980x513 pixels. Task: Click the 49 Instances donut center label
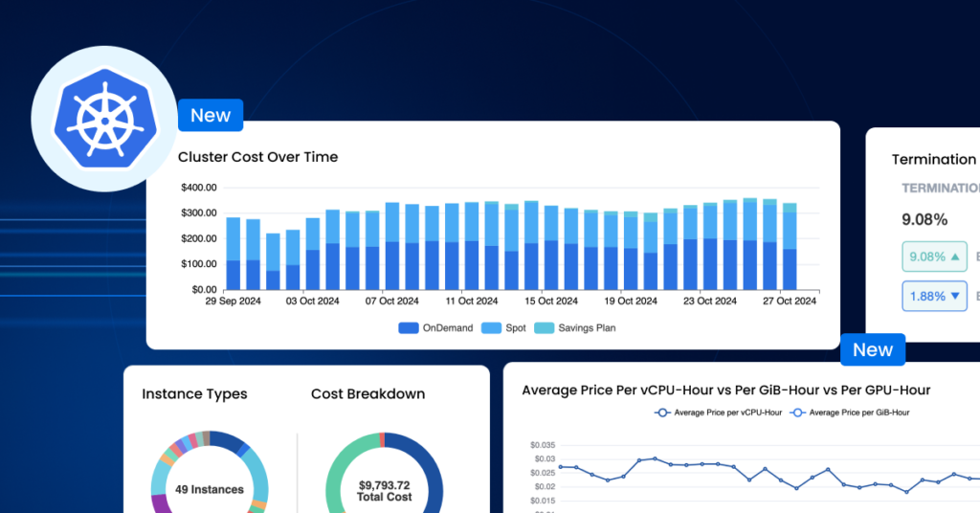(x=210, y=490)
